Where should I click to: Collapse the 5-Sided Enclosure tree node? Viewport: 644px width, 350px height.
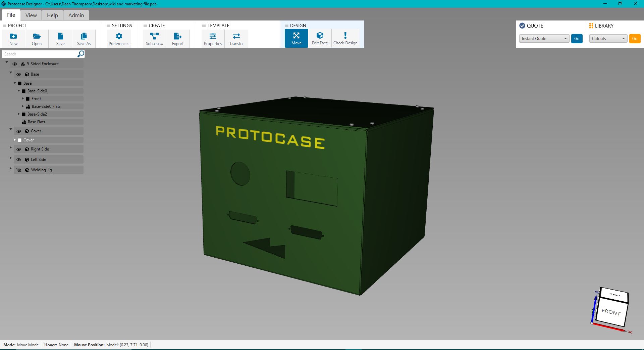(7, 62)
